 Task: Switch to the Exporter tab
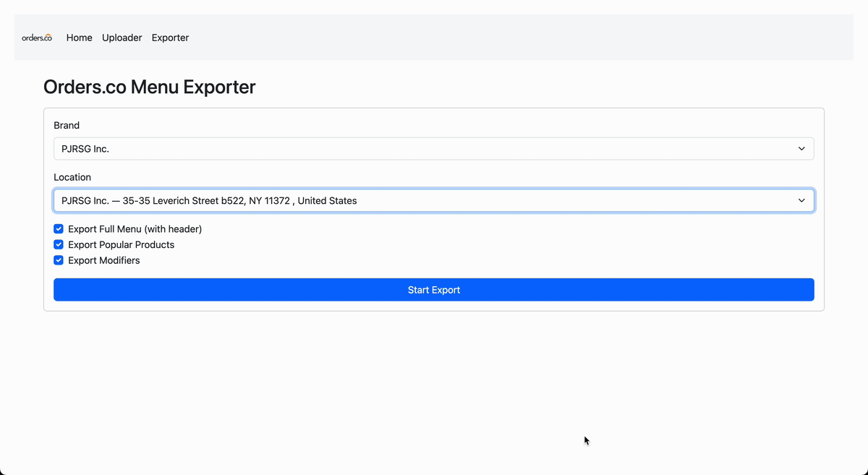pyautogui.click(x=170, y=38)
